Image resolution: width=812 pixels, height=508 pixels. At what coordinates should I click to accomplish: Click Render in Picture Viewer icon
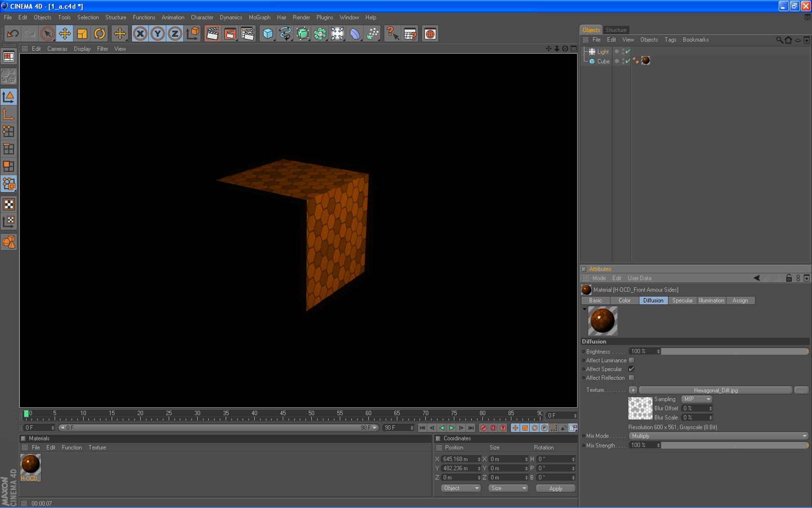pyautogui.click(x=230, y=34)
